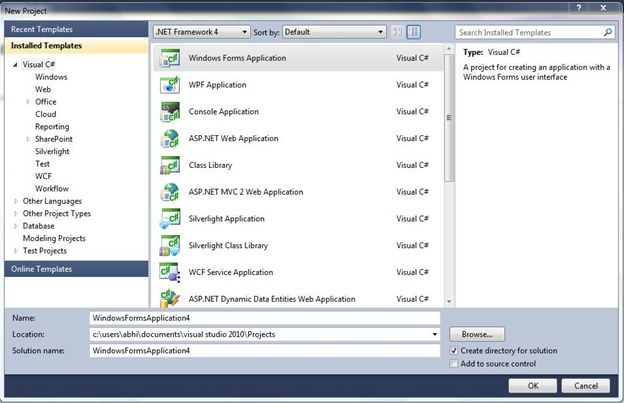Select the ASP.NET Dynamic Data Entities icon
The width and height of the screenshot is (624, 403).
click(170, 299)
